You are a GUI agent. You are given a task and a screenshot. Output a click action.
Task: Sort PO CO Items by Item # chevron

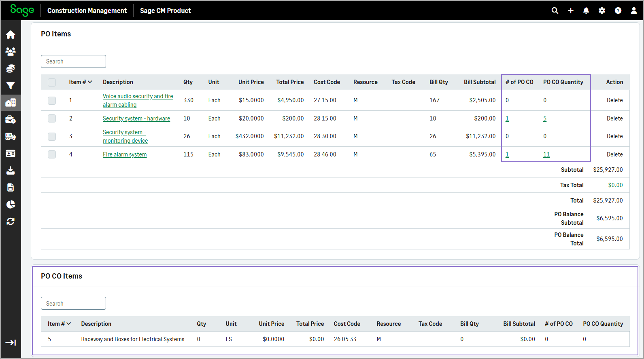click(69, 324)
